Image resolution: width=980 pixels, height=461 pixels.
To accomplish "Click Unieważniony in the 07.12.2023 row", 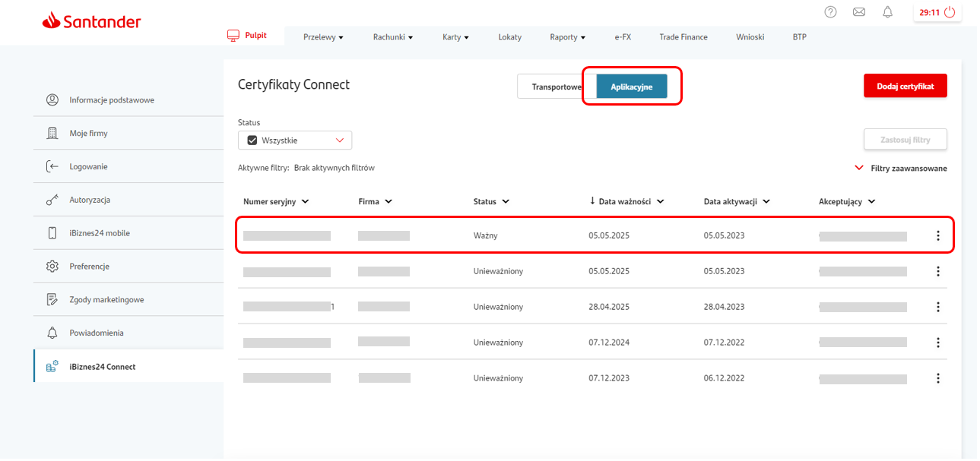I will point(499,378).
